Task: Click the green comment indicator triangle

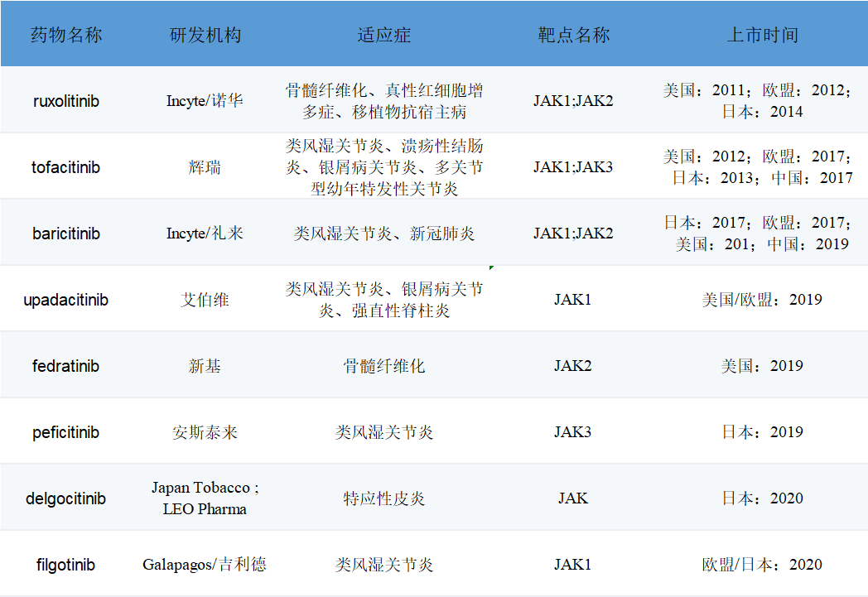Action: (x=491, y=267)
